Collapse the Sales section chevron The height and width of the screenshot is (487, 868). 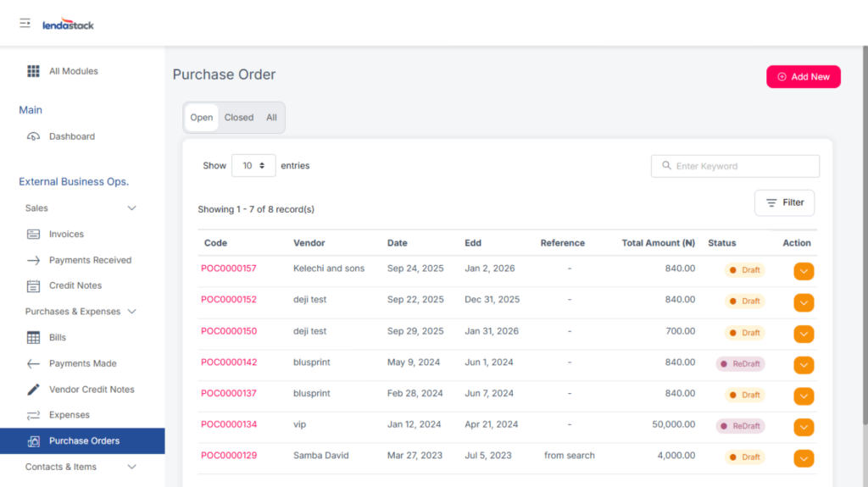pos(131,208)
